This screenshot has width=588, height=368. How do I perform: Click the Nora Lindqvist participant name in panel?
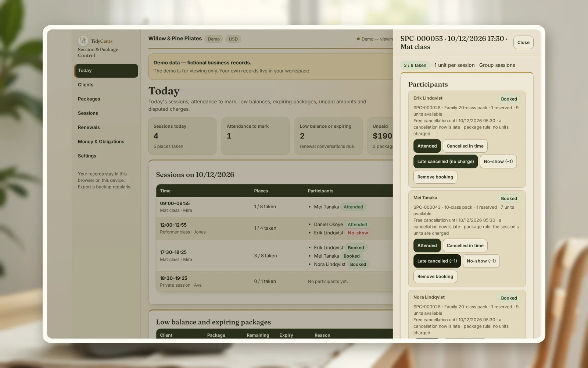[x=429, y=297]
